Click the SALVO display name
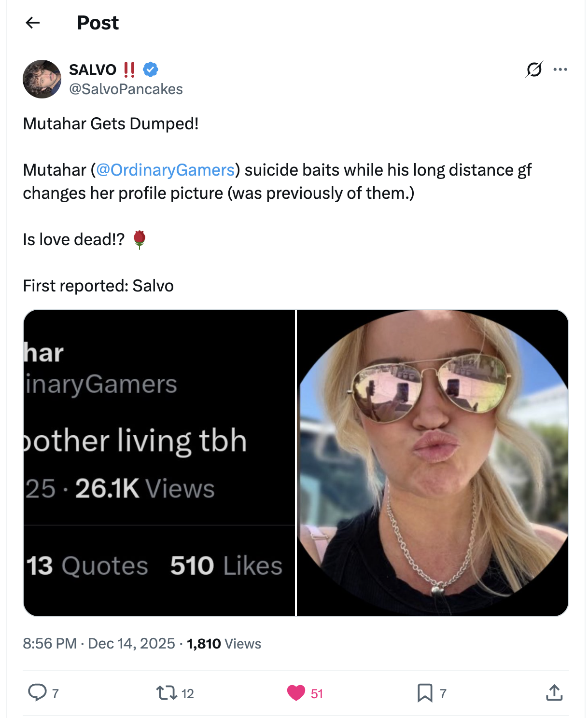Viewport: 588px width, 718px height. coord(93,69)
